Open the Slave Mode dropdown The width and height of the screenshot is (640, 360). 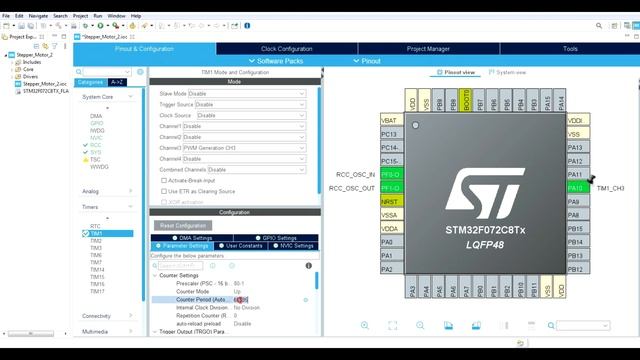pos(247,93)
